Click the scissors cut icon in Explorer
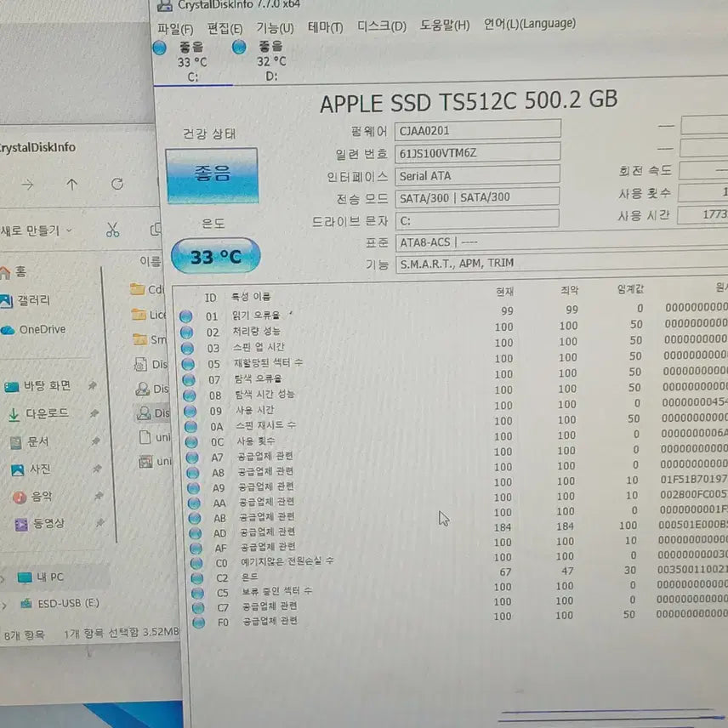 (112, 230)
